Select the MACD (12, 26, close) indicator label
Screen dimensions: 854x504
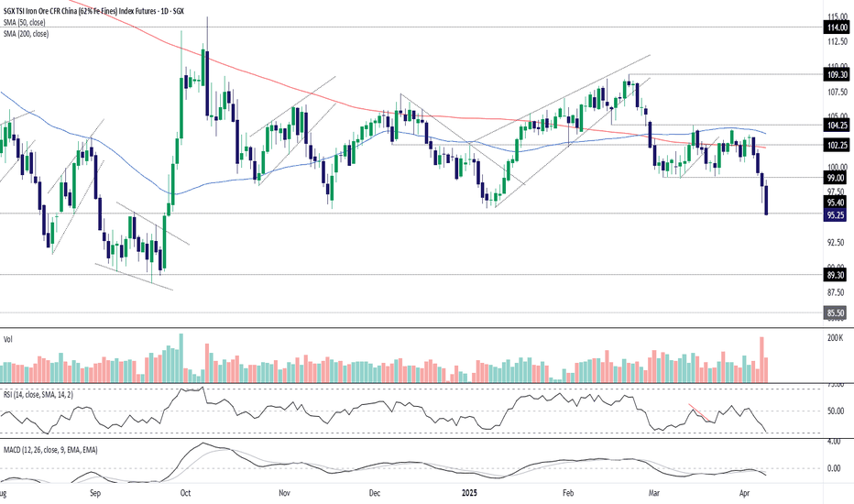point(50,450)
